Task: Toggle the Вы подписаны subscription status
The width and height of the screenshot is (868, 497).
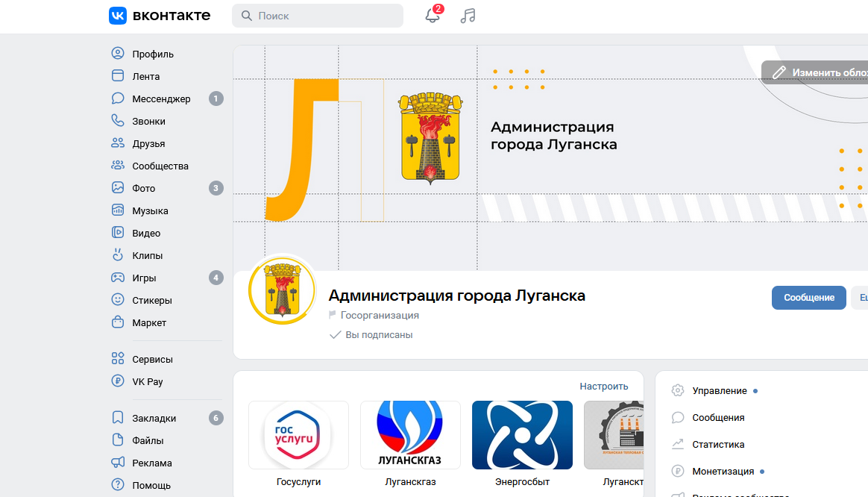Action: (x=371, y=334)
